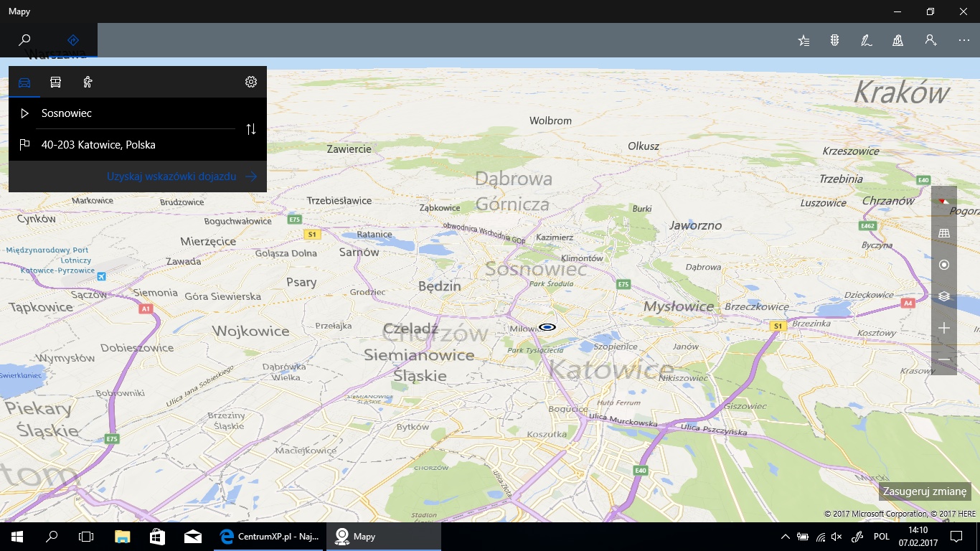980x551 pixels.
Task: Show my current location on map
Action: tap(944, 265)
